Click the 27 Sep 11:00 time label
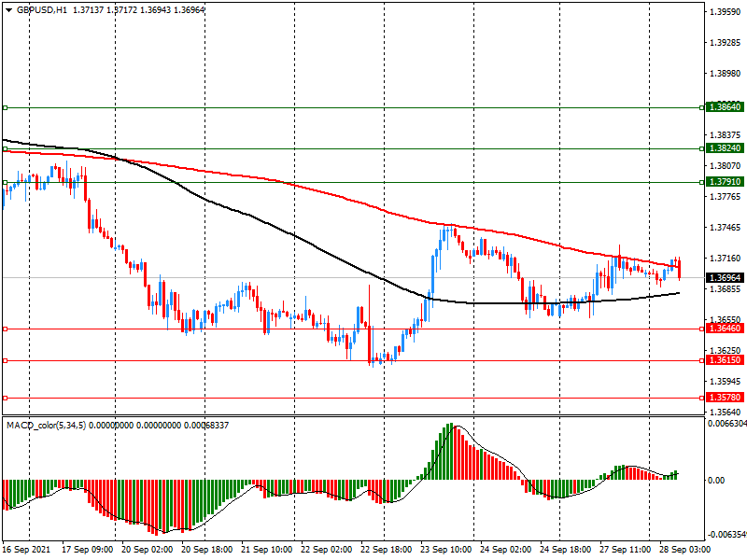 coord(626,550)
